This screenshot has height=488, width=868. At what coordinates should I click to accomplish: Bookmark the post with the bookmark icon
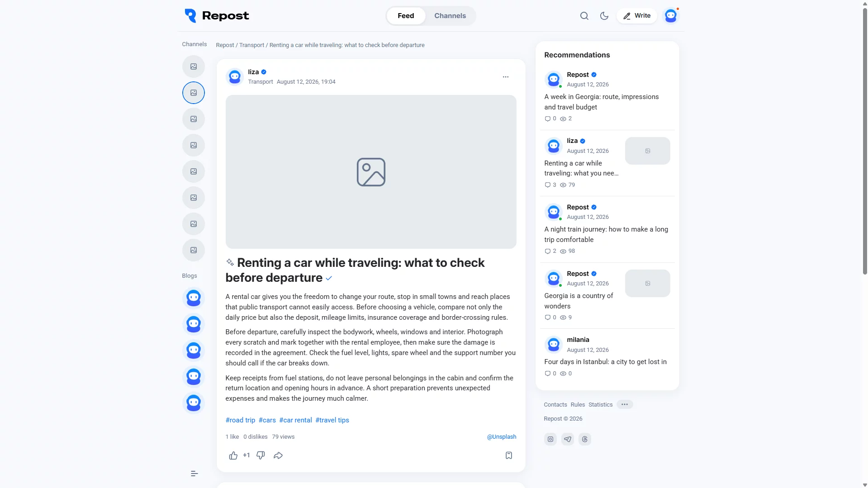(x=508, y=455)
